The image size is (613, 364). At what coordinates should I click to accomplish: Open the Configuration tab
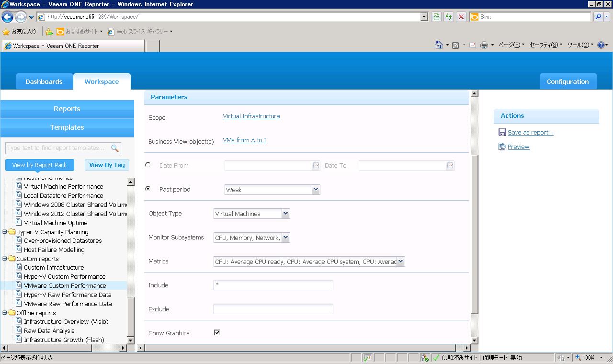[x=568, y=82]
